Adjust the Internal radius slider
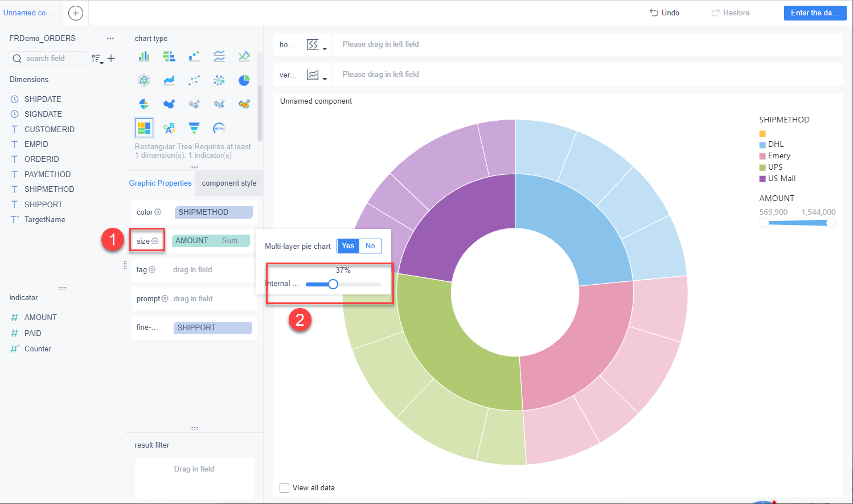Screen dimensions: 853x504 (333, 284)
